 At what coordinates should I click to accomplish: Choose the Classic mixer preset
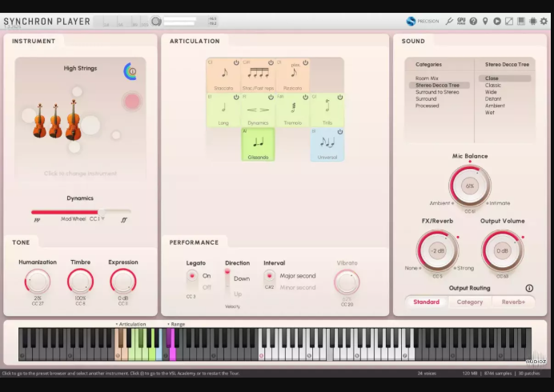pyautogui.click(x=493, y=85)
